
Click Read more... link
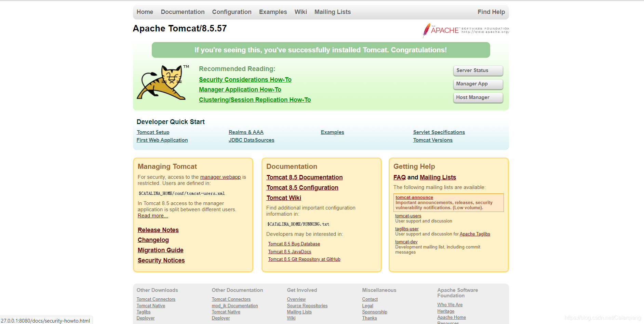pyautogui.click(x=153, y=216)
